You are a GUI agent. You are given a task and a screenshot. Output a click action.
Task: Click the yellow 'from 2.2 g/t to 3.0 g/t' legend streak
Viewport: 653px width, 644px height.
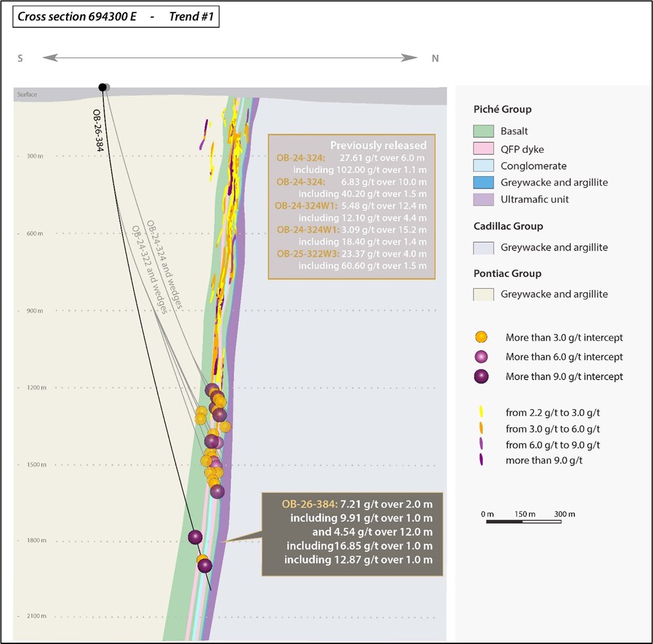pyautogui.click(x=483, y=413)
